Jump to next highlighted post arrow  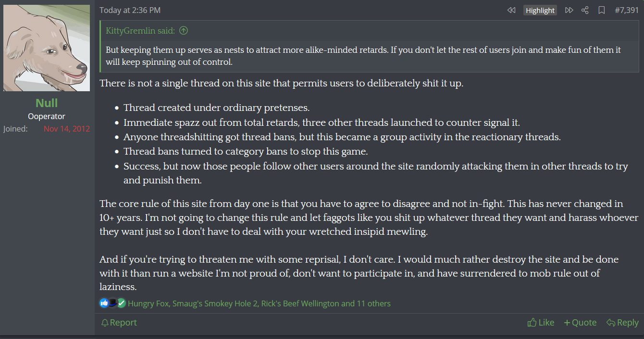tap(569, 10)
